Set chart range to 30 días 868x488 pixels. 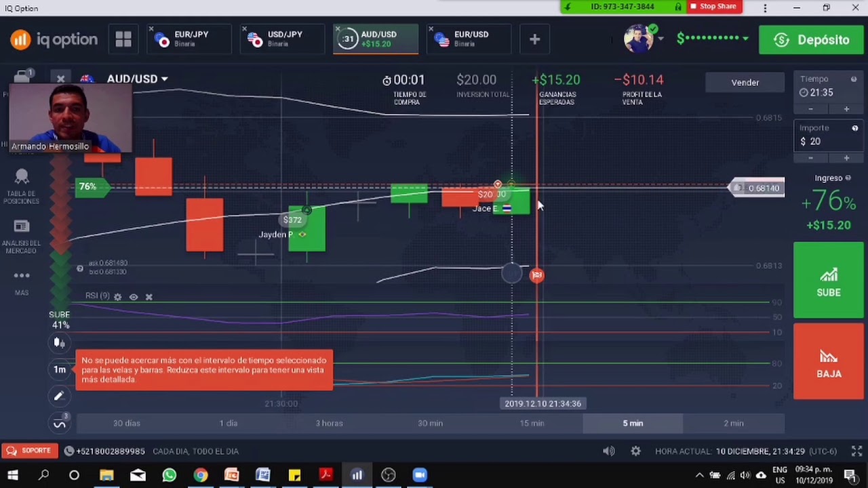(x=127, y=423)
